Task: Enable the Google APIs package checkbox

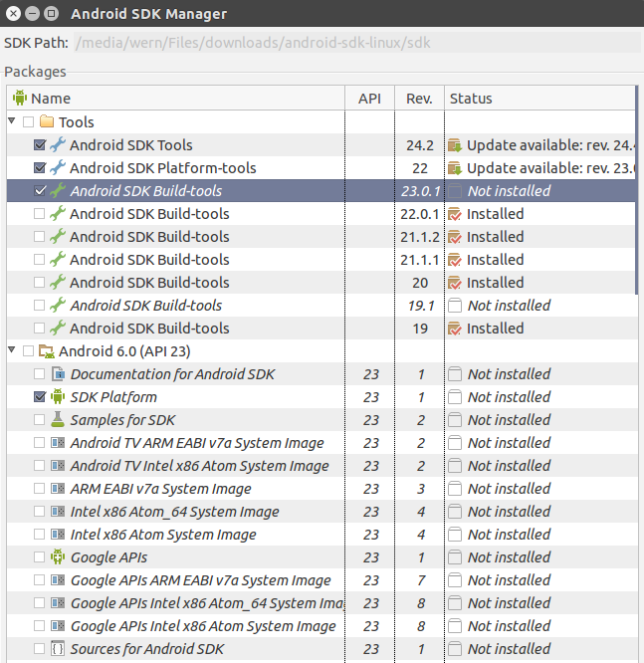Action: tap(40, 557)
